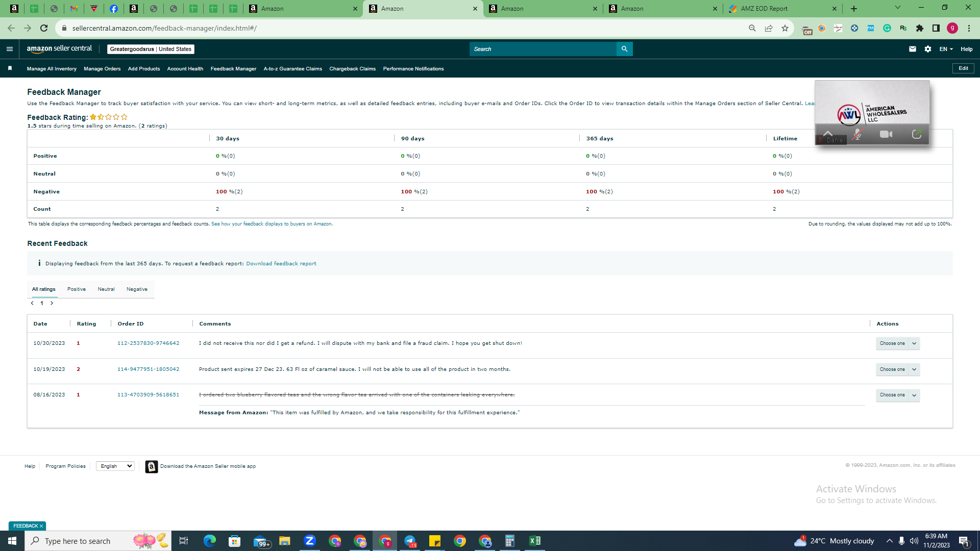Image resolution: width=980 pixels, height=551 pixels.
Task: Open Excel from the taskbar
Action: (x=535, y=541)
